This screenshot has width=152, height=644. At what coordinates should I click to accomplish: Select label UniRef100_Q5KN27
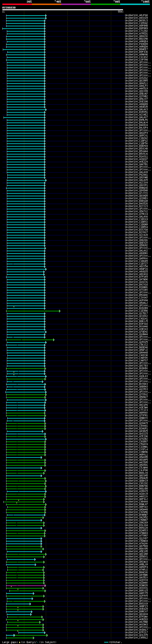(136, 397)
